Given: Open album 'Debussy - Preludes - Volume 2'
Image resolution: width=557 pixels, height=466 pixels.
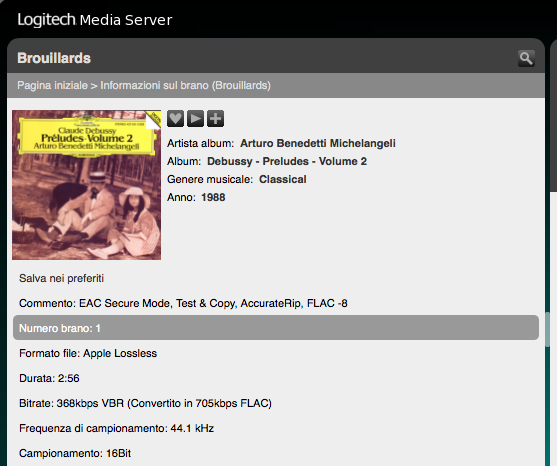Looking at the screenshot, I should 287,161.
